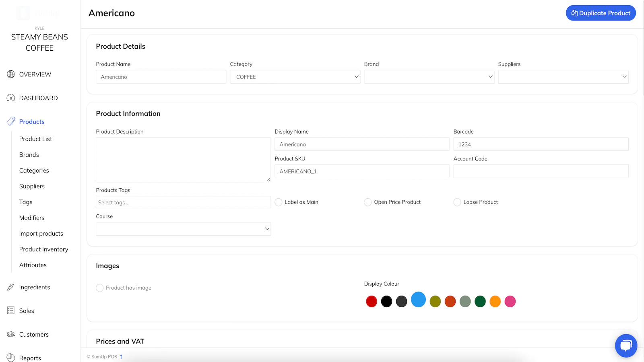Click the Dashboard gauge icon
This screenshot has width=644, height=362.
pos(11,98)
